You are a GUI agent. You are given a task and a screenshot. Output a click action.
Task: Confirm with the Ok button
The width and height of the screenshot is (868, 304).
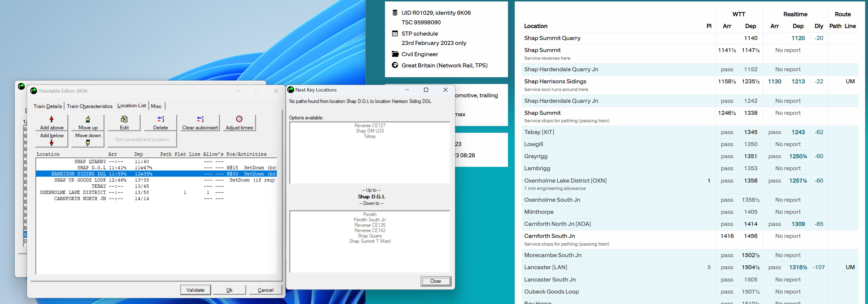click(x=229, y=290)
